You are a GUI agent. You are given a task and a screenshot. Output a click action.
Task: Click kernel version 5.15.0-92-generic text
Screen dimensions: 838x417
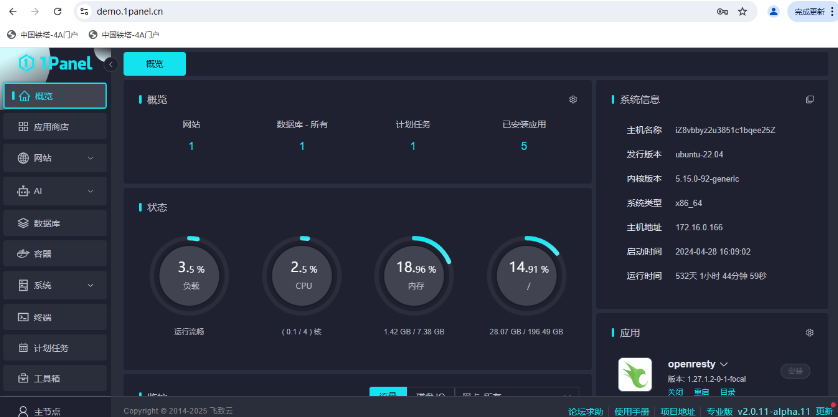coord(707,179)
